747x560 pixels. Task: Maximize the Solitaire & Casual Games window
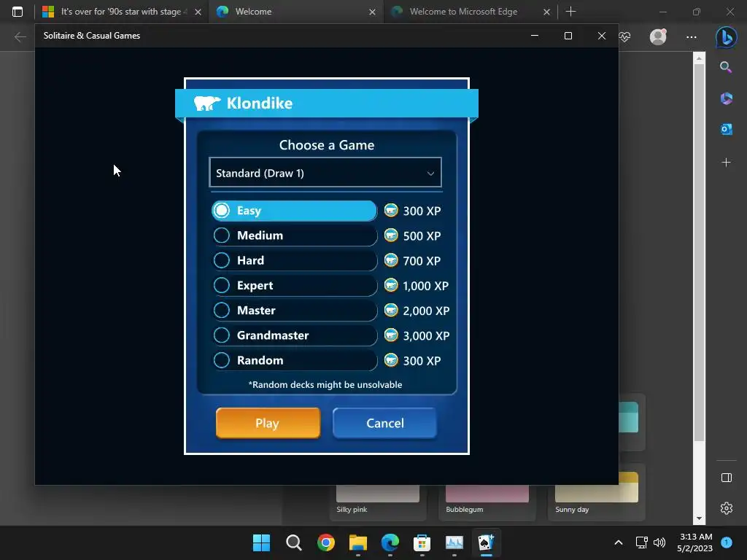click(x=568, y=36)
